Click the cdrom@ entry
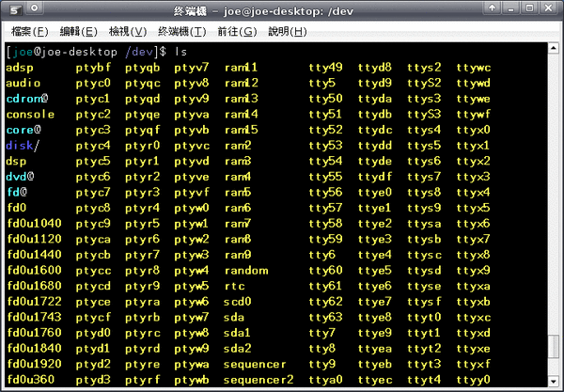Viewport: 564px width, 392px height. pyautogui.click(x=27, y=99)
